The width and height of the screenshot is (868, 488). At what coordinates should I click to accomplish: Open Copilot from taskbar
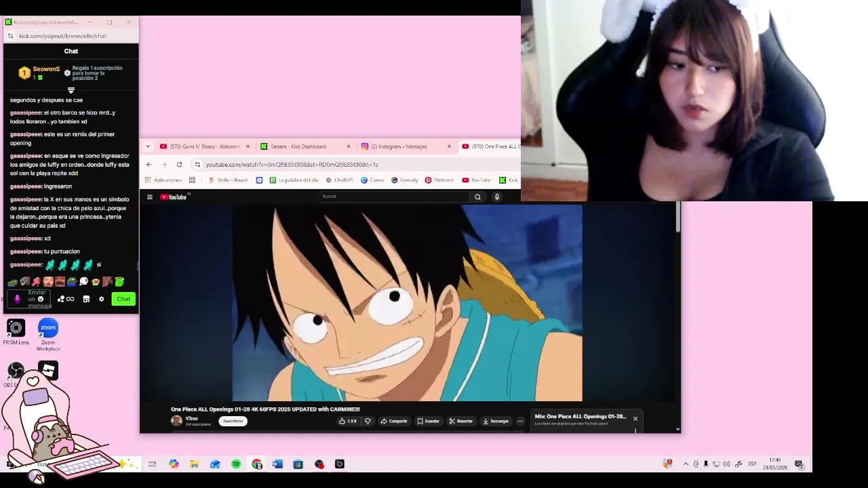pyautogui.click(x=174, y=464)
